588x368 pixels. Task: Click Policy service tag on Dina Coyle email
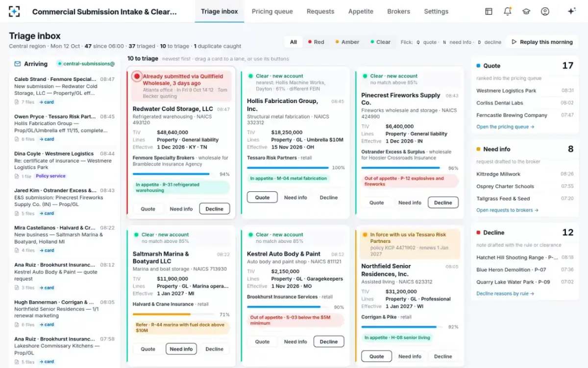point(50,176)
